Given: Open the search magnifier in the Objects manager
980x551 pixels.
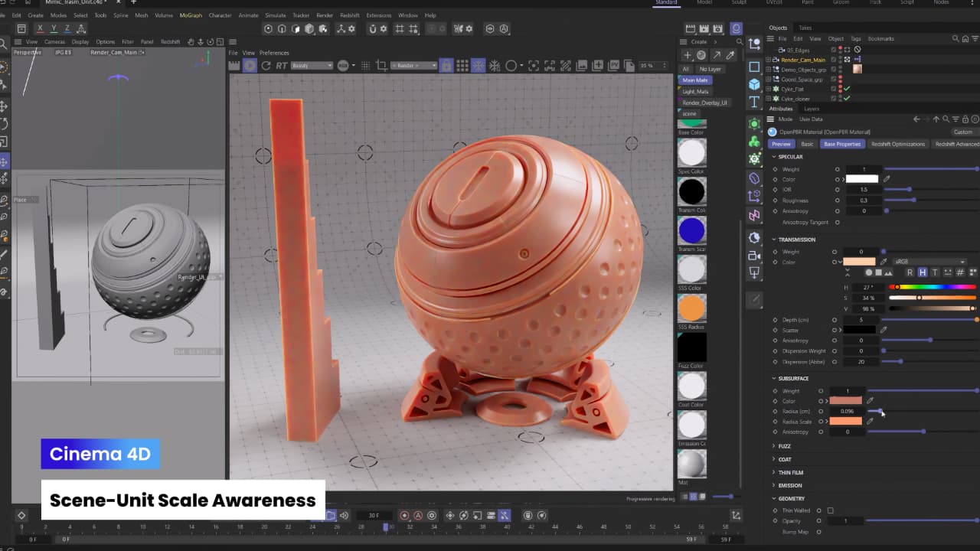Looking at the screenshot, I should tap(955, 38).
